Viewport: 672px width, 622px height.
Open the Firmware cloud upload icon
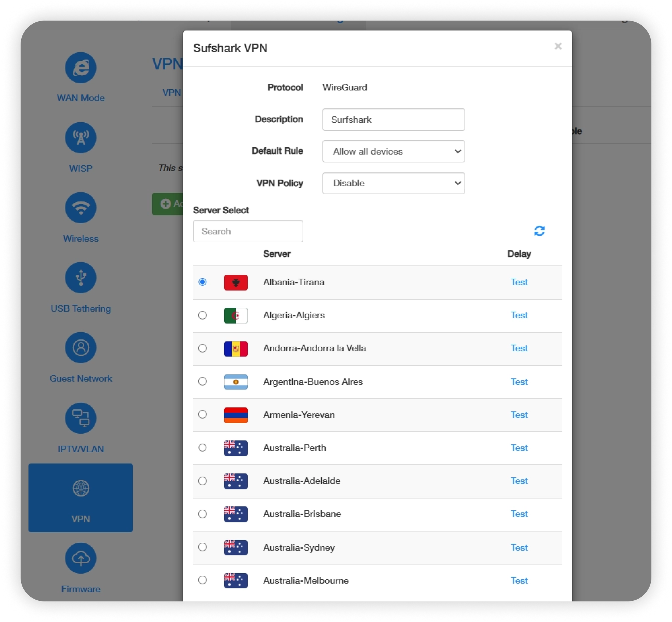tap(81, 558)
